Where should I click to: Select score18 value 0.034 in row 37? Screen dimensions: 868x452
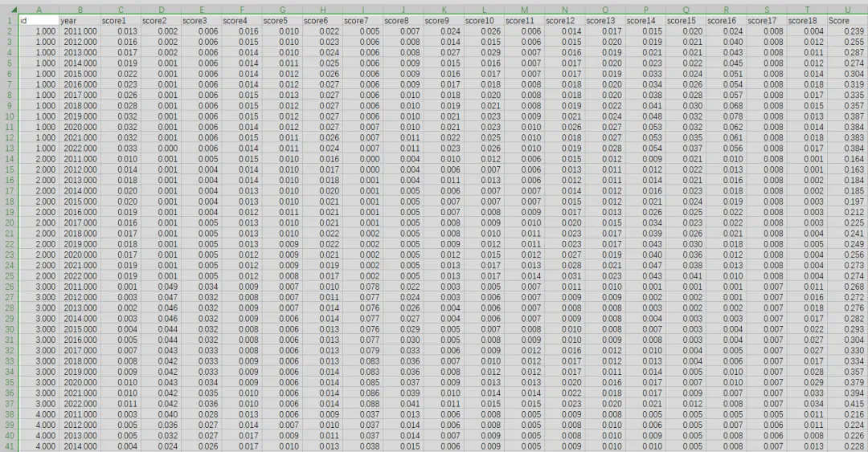coord(807,404)
